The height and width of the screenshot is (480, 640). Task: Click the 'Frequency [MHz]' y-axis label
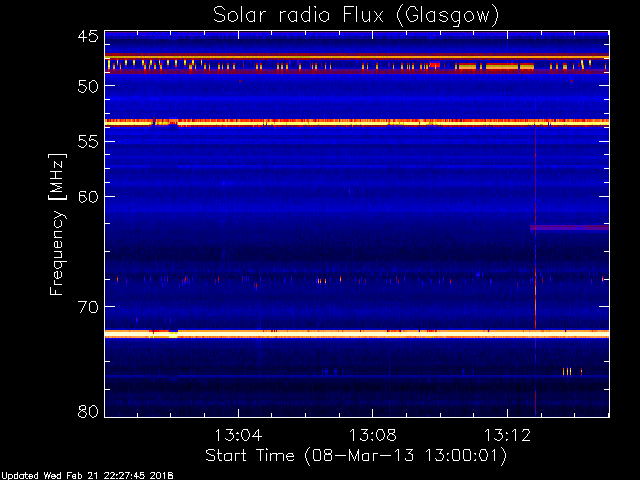pyautogui.click(x=58, y=224)
